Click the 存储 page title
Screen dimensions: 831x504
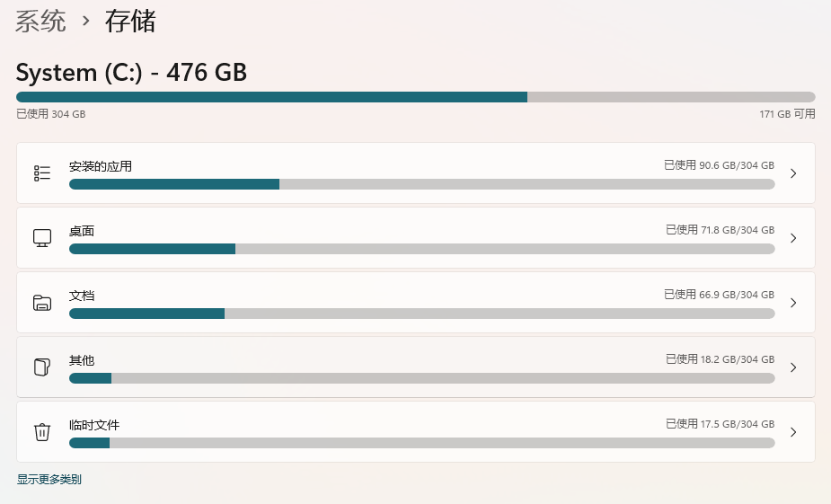coord(130,22)
